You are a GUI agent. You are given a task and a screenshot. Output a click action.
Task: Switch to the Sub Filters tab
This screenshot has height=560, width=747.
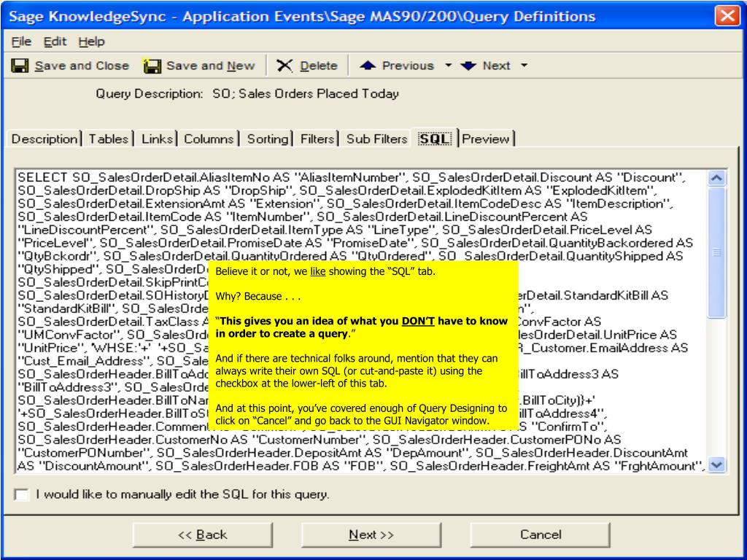tap(376, 139)
